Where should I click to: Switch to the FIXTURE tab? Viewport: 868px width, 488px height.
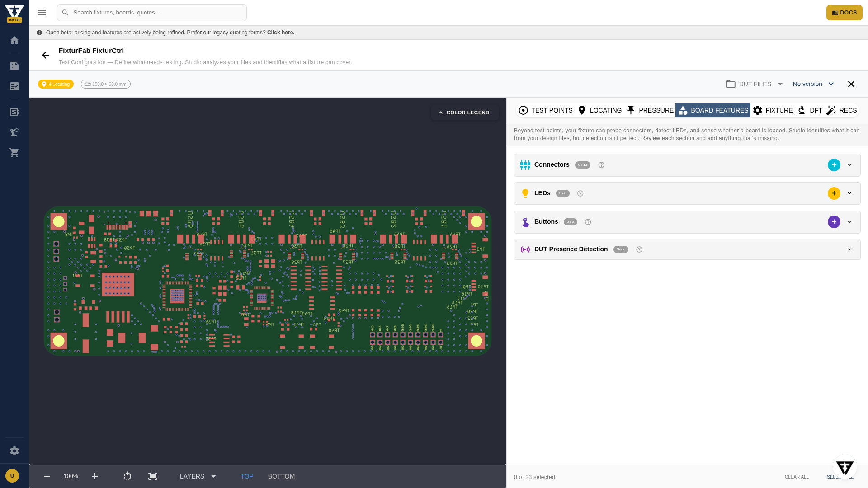pos(773,110)
